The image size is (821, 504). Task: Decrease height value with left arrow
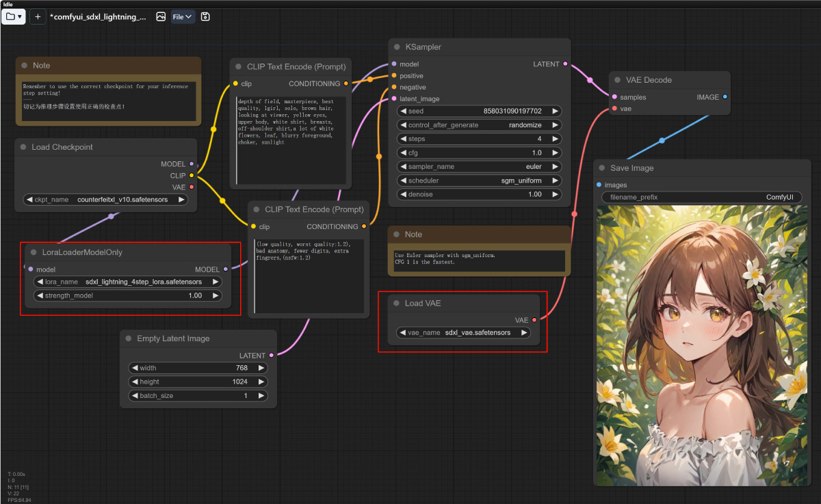tap(135, 382)
